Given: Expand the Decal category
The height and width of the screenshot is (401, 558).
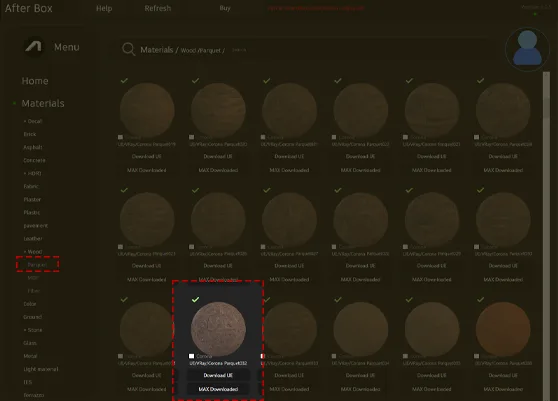Looking at the screenshot, I should [x=33, y=121].
